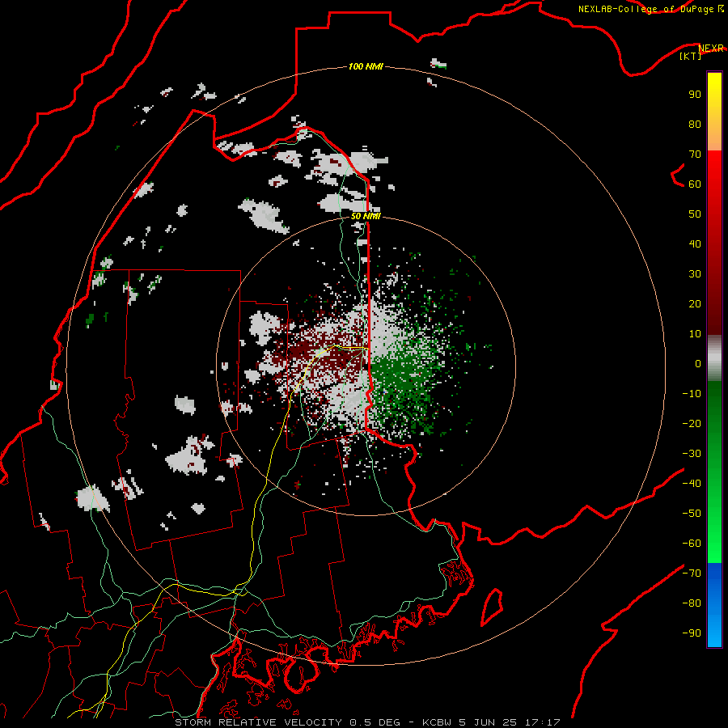The width and height of the screenshot is (728, 728).
Task: Click the -10 knot scale label
Action: [x=692, y=394]
